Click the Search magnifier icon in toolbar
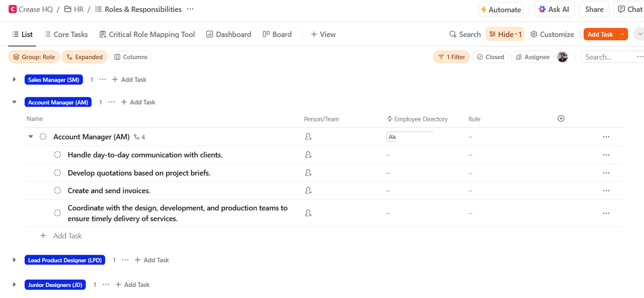The height and width of the screenshot is (298, 644). (453, 34)
